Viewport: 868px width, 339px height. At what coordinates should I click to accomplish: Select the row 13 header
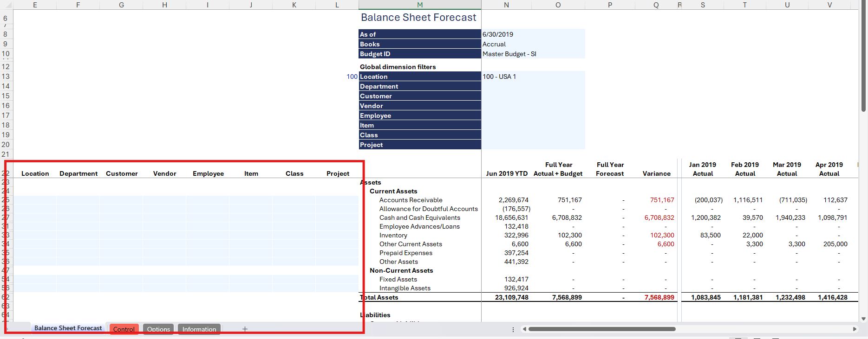coord(6,77)
